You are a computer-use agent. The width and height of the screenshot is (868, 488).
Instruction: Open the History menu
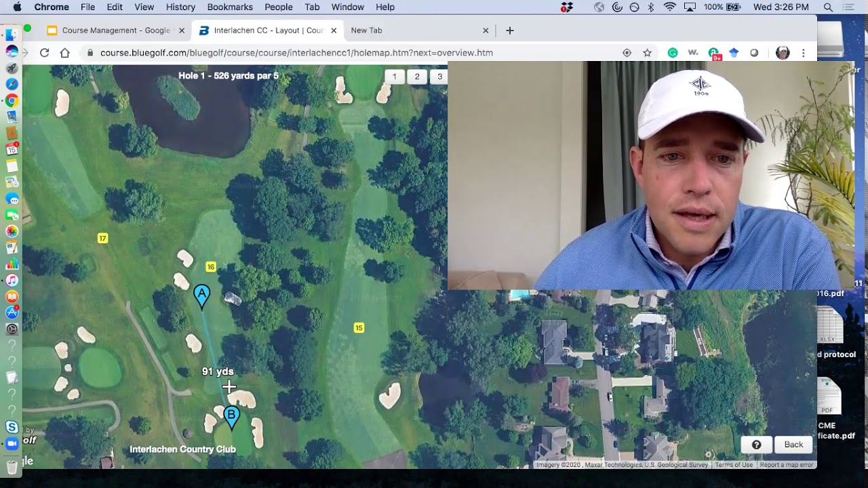point(180,7)
